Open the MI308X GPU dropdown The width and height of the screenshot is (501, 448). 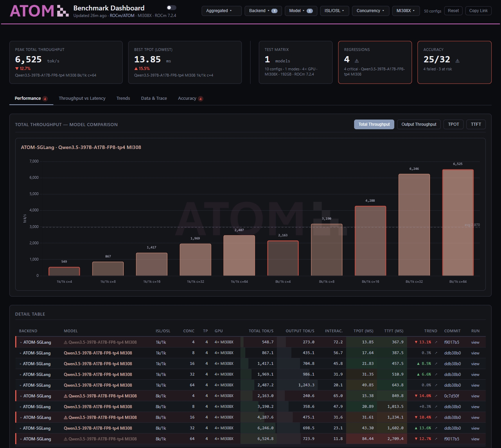coord(406,11)
